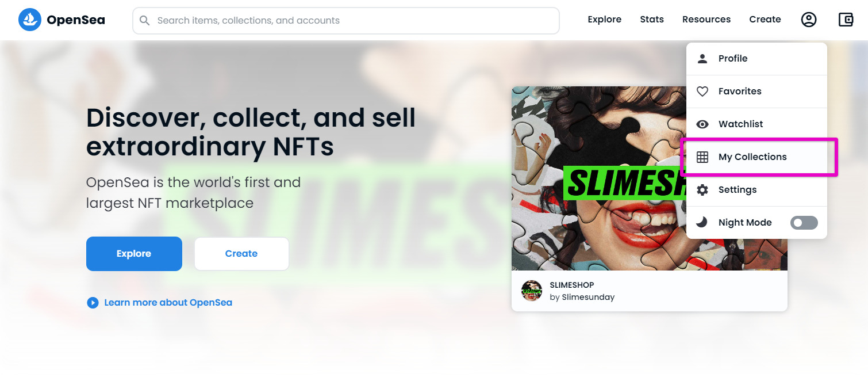This screenshot has height=377, width=868.
Task: Click the Settings gear icon
Action: click(702, 190)
